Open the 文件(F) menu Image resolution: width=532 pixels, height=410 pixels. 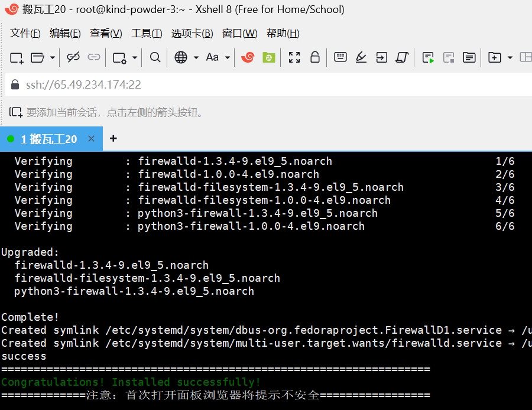click(x=25, y=33)
